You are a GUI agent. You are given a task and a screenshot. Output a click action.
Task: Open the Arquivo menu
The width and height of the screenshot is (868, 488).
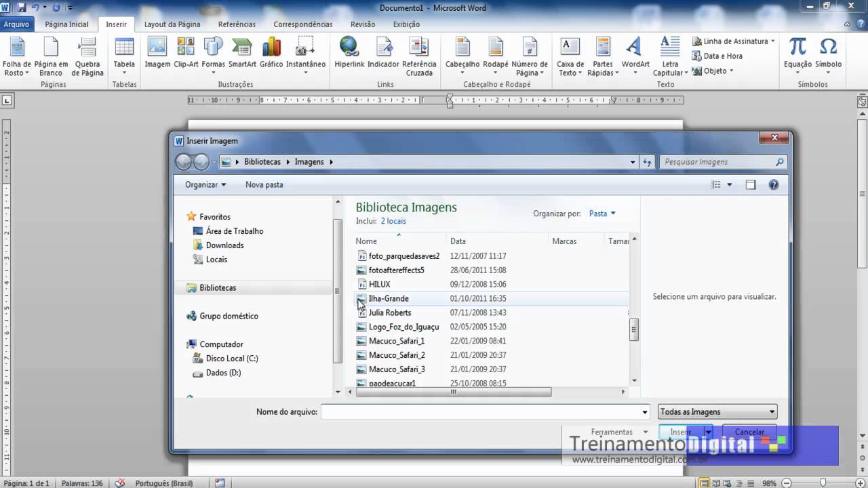[16, 24]
